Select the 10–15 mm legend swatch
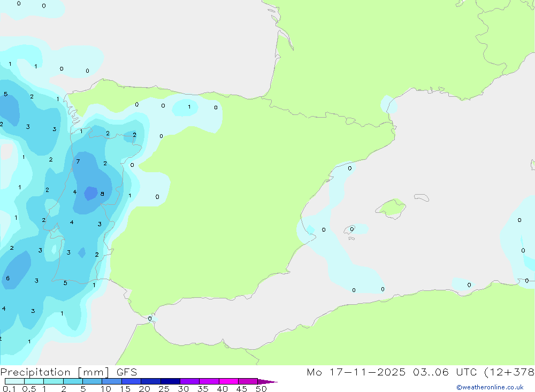Viewport: 535px width, 392px height. click(x=112, y=381)
